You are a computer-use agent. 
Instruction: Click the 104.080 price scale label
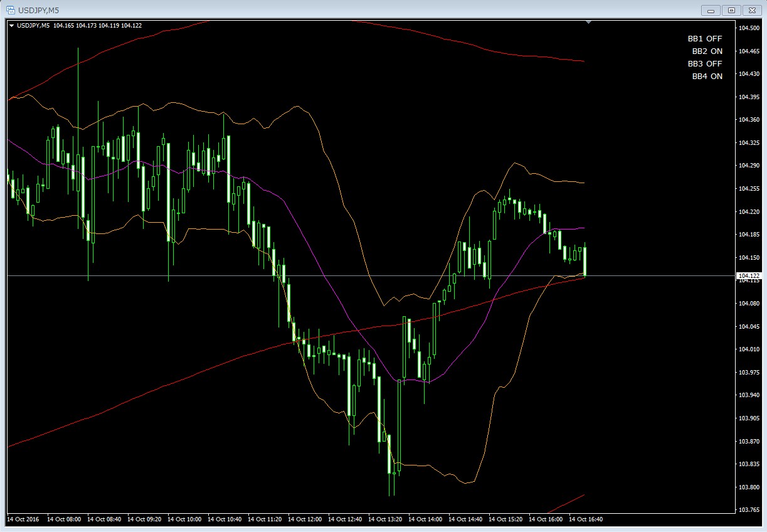pyautogui.click(x=749, y=304)
